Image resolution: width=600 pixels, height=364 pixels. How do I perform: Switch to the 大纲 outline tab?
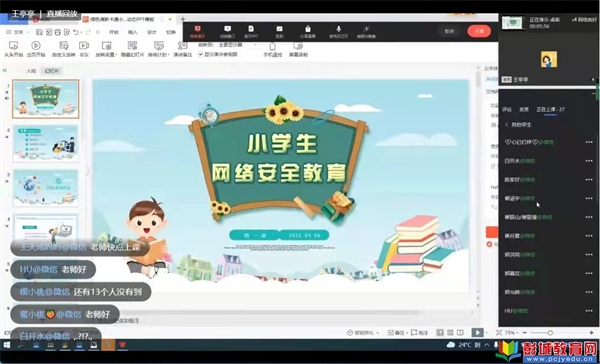[31, 71]
